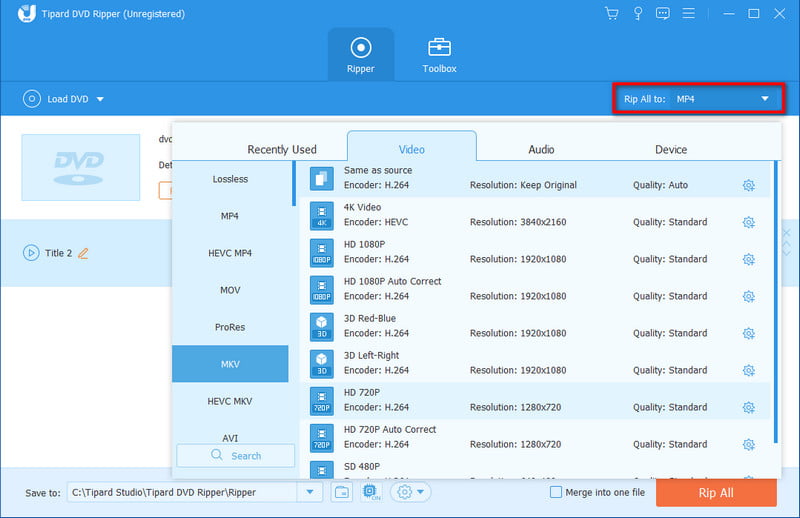Image resolution: width=800 pixels, height=518 pixels.
Task: Open output folder icon
Action: pyautogui.click(x=341, y=492)
